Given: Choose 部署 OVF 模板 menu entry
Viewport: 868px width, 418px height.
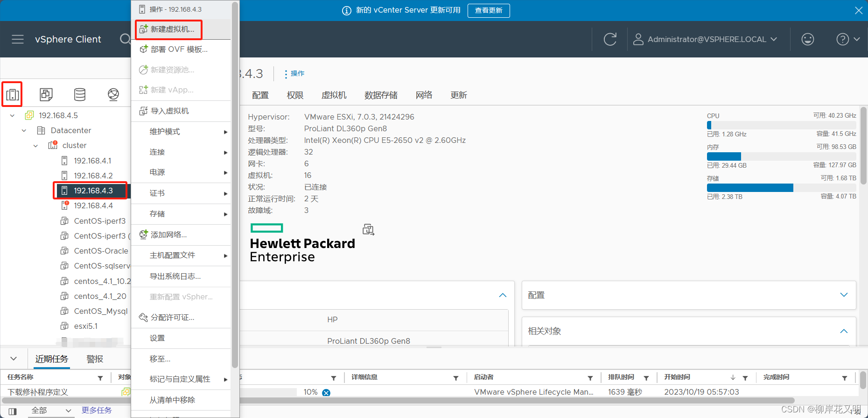Looking at the screenshot, I should [x=181, y=50].
